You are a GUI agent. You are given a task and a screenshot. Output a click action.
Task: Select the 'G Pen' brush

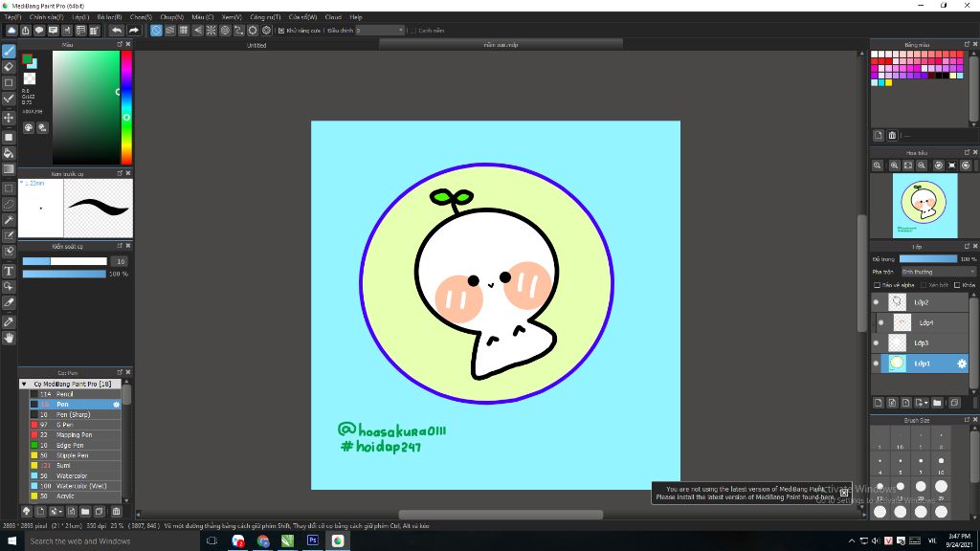[x=75, y=425]
